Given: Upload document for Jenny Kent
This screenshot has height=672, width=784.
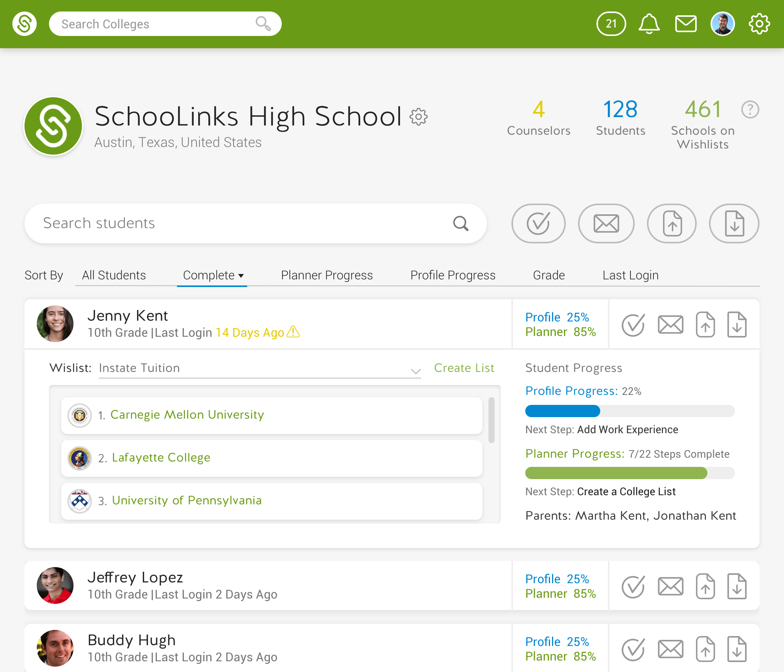Looking at the screenshot, I should (x=705, y=325).
